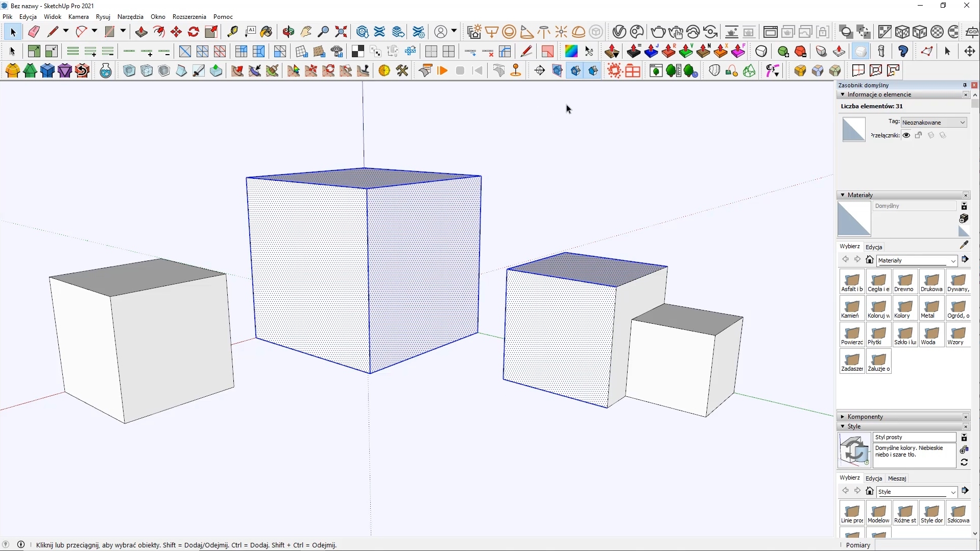Activate the Orbit camera tool
The width and height of the screenshot is (980, 551).
coord(288,32)
